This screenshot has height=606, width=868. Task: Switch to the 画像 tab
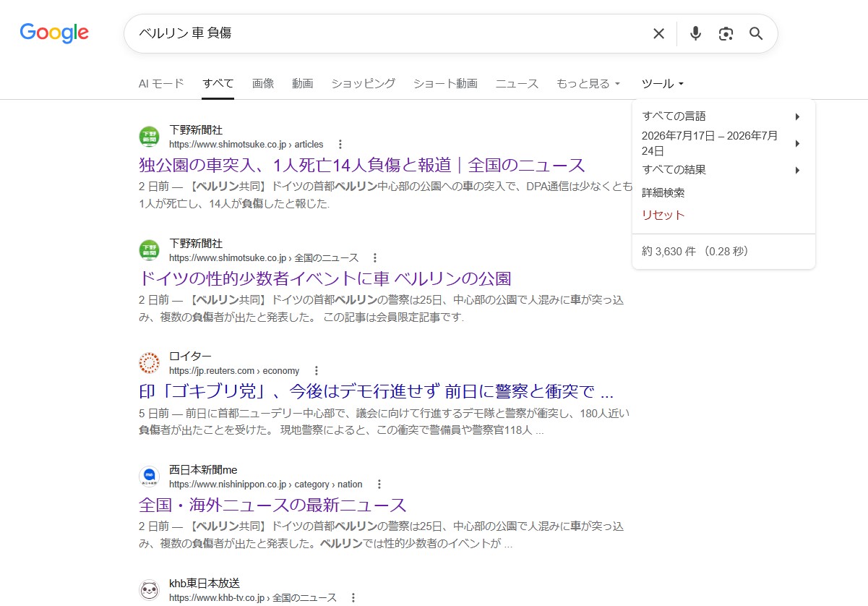(x=263, y=84)
